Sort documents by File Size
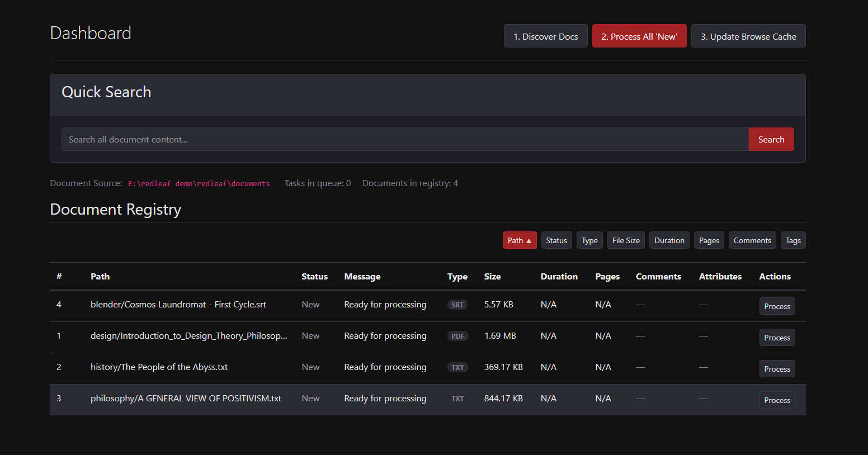868x455 pixels. 625,240
